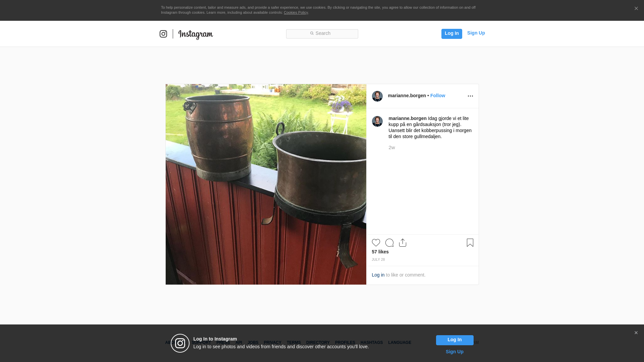Click the Instagram icon in login banner
This screenshot has width=644, height=362.
point(180,343)
